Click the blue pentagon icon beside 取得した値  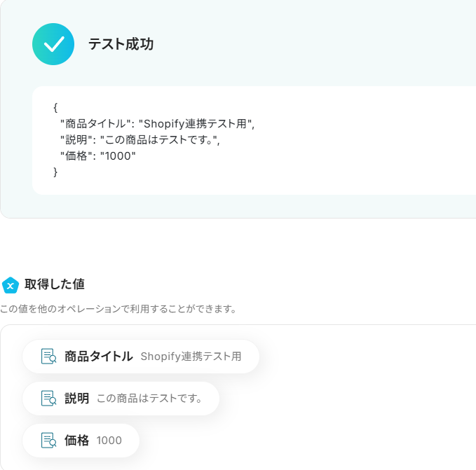coord(11,285)
